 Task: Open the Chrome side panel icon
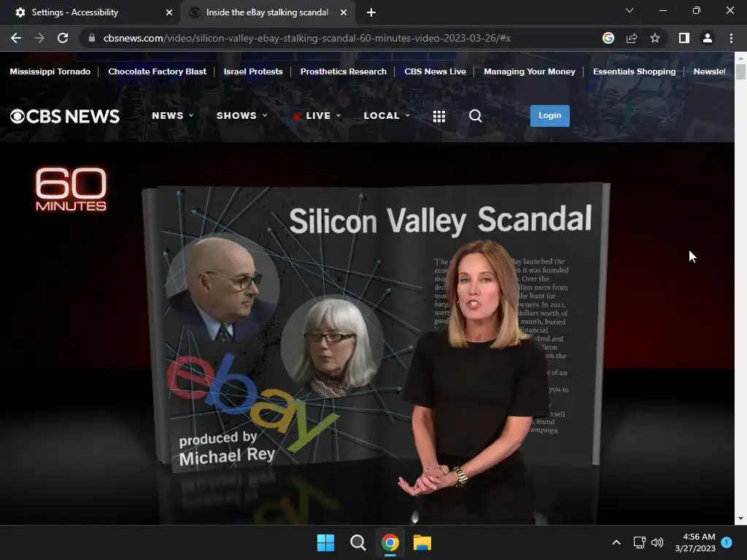684,38
